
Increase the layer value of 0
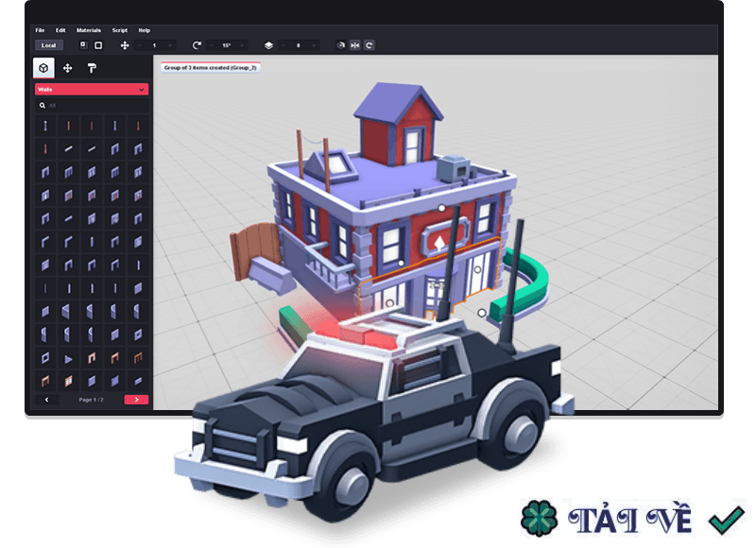(x=314, y=45)
